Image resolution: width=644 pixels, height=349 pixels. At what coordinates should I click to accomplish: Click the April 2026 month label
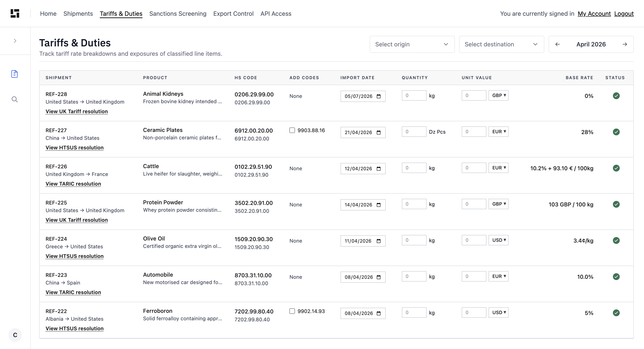click(591, 44)
